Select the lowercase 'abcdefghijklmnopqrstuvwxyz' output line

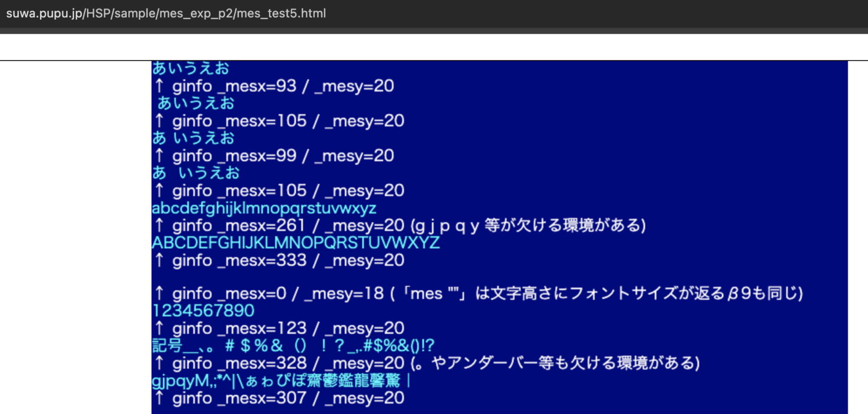263,208
